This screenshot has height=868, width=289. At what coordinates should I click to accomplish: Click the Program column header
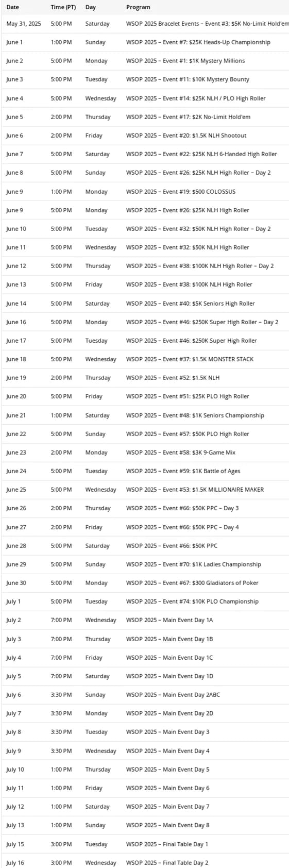click(138, 7)
